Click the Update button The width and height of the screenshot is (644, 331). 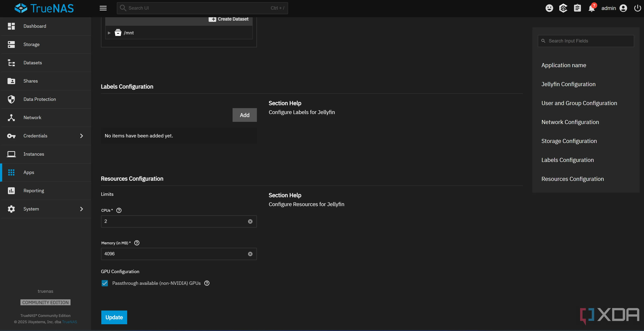(x=114, y=317)
